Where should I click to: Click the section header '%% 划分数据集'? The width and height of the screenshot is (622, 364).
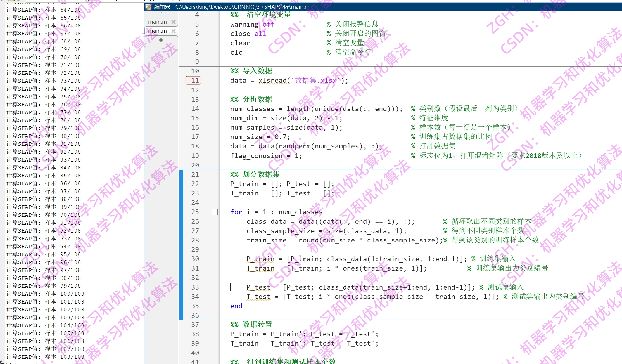tap(255, 174)
